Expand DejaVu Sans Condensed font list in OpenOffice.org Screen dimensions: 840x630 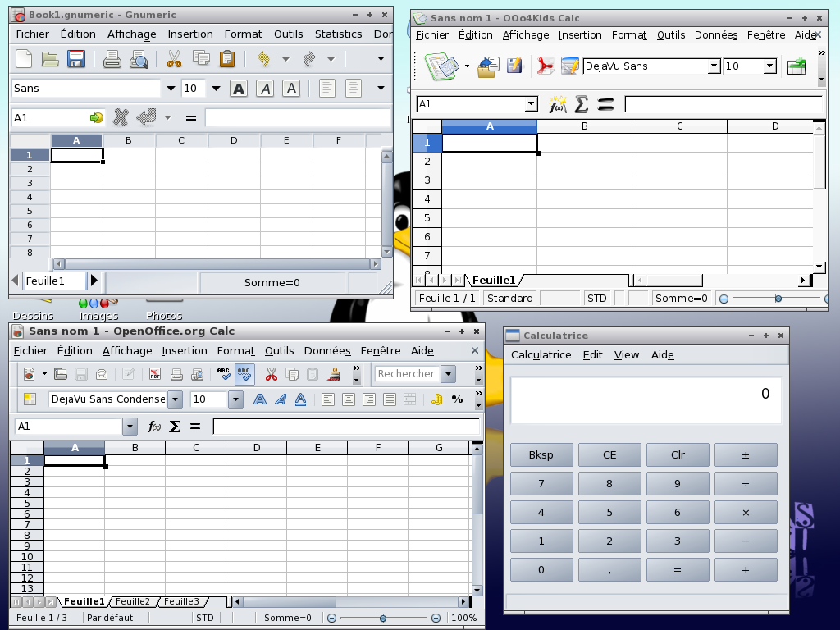pyautogui.click(x=175, y=399)
